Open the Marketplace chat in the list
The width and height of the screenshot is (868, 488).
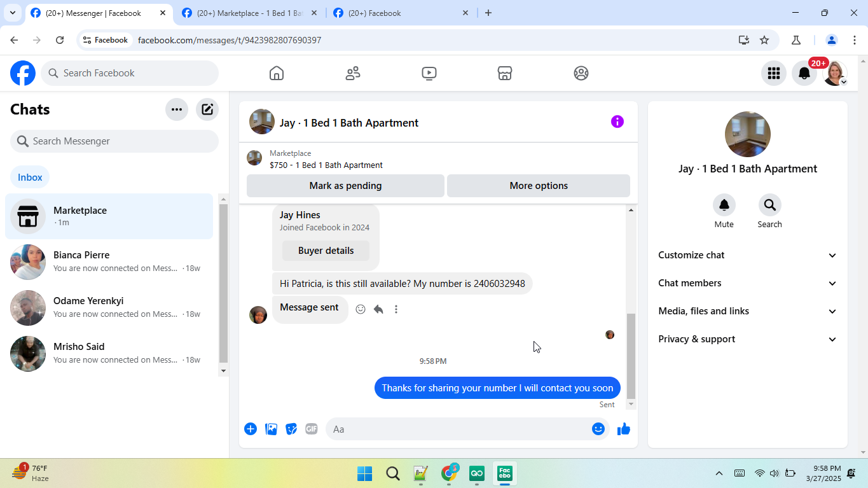[109, 216]
